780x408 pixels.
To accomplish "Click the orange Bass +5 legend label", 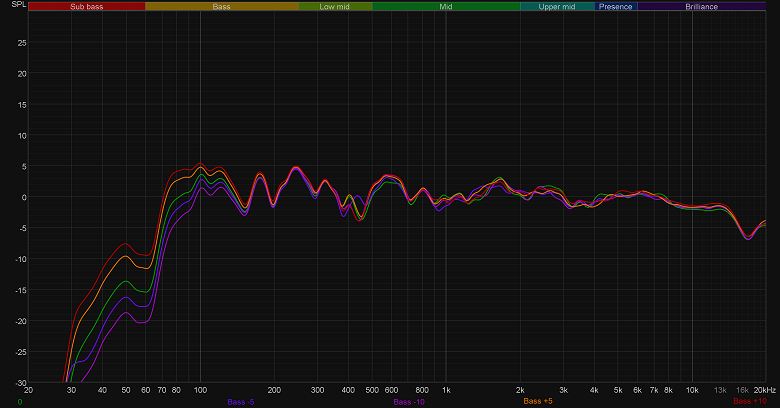I will coord(538,401).
